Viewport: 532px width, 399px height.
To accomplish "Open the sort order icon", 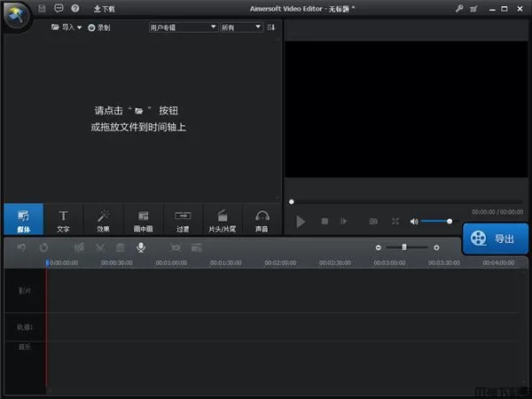I will [x=270, y=27].
